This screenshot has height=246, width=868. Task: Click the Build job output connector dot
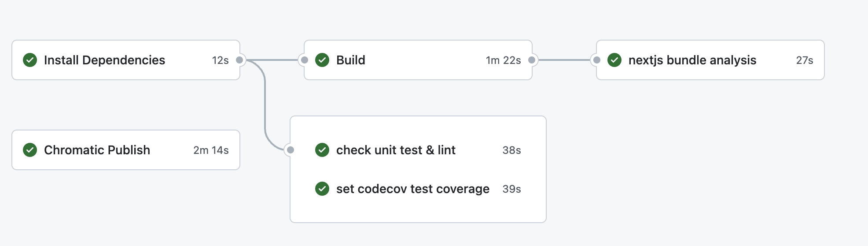pos(532,60)
